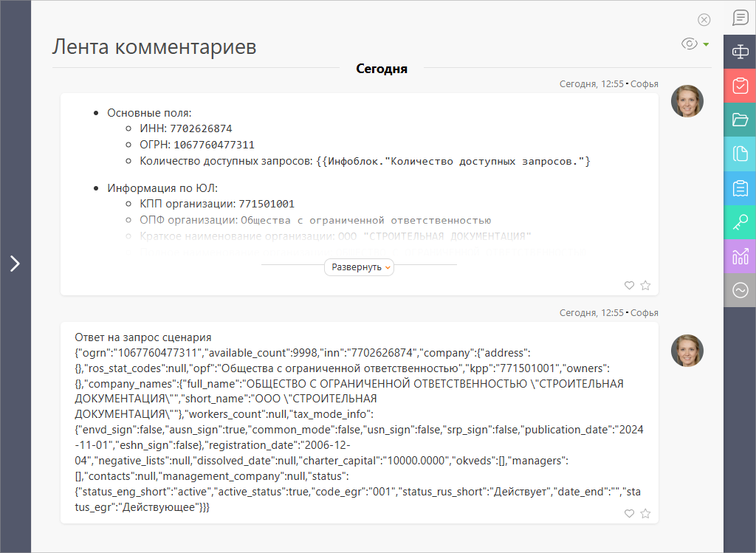The width and height of the screenshot is (756, 553).
Task: Open the blue clipboard list icon
Action: pyautogui.click(x=740, y=188)
